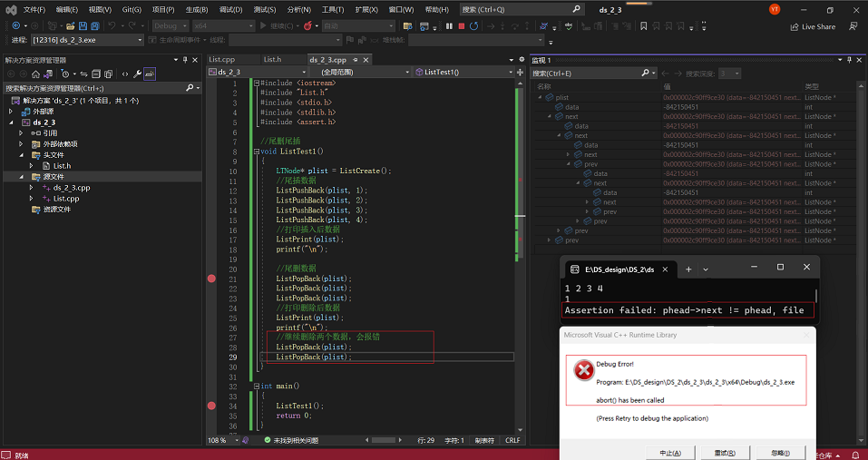Image resolution: width=868 pixels, height=460 pixels.
Task: Open the Debug configuration dropdown
Action: 171,26
